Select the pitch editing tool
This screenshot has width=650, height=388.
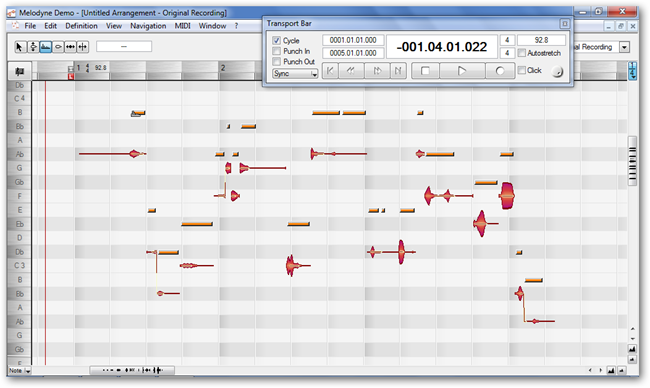pos(33,47)
